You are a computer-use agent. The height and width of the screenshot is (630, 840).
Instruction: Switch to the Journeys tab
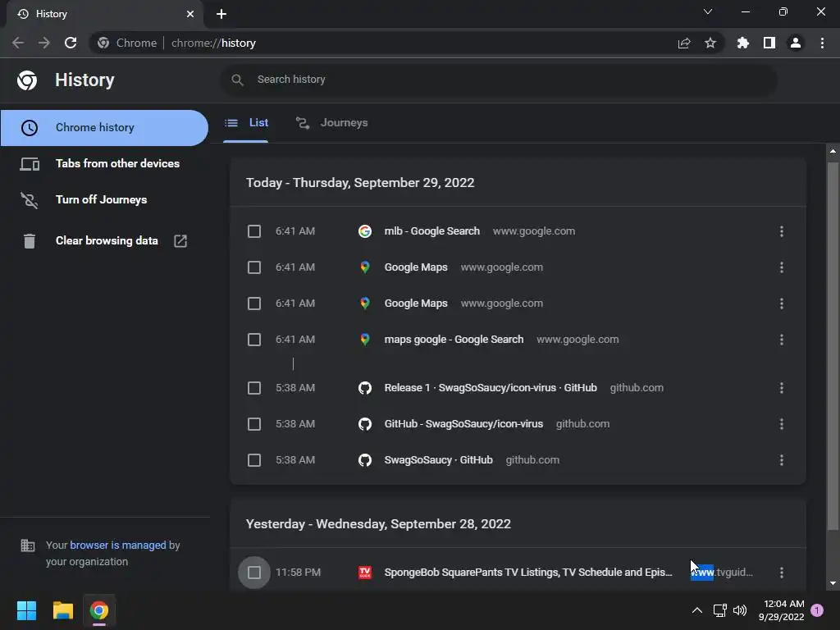pos(332,123)
